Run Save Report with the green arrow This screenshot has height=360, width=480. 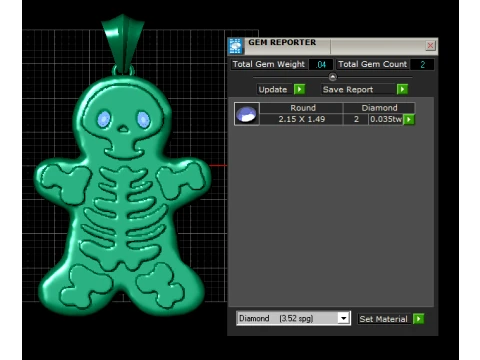(402, 89)
